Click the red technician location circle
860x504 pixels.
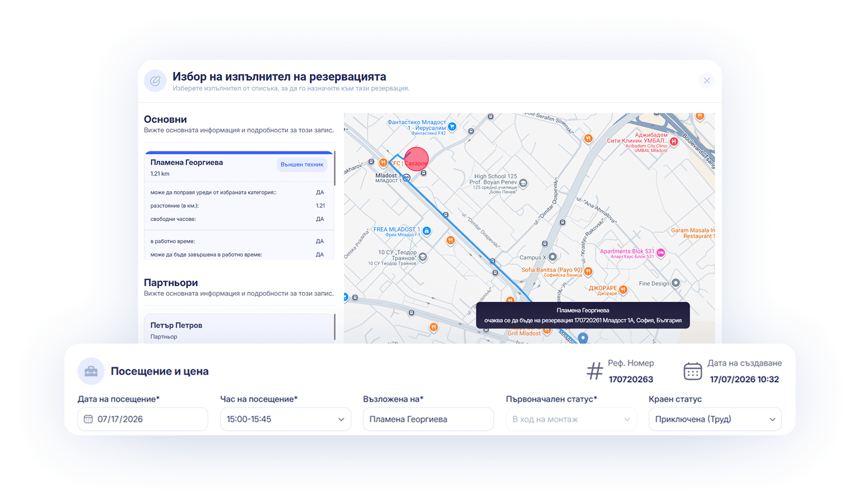pyautogui.click(x=416, y=159)
